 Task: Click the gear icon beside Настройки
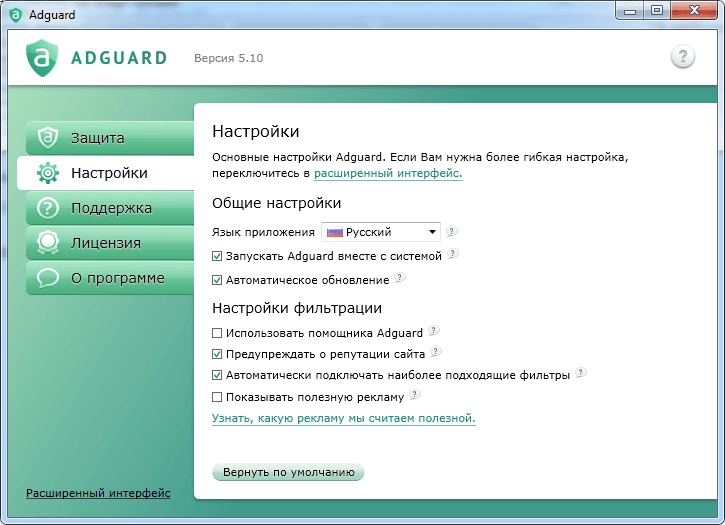click(x=48, y=173)
